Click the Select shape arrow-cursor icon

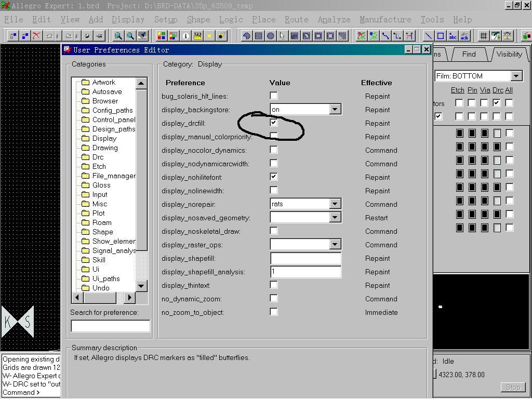tap(282, 36)
